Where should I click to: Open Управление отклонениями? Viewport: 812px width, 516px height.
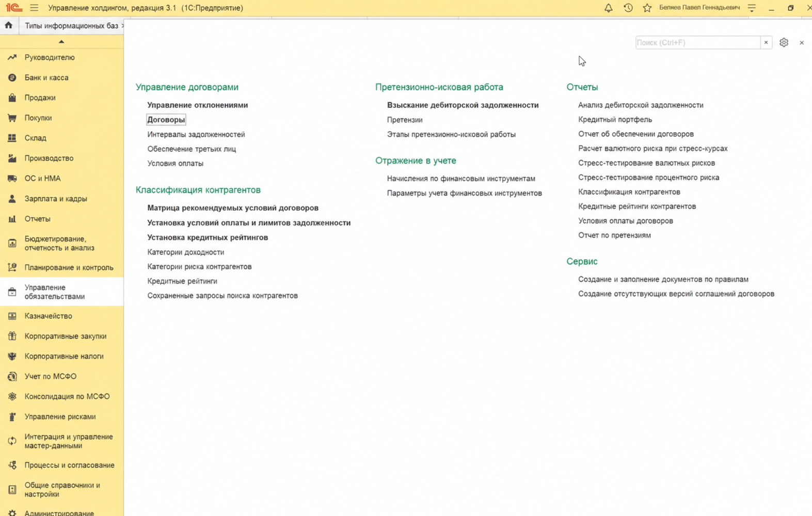[197, 105]
